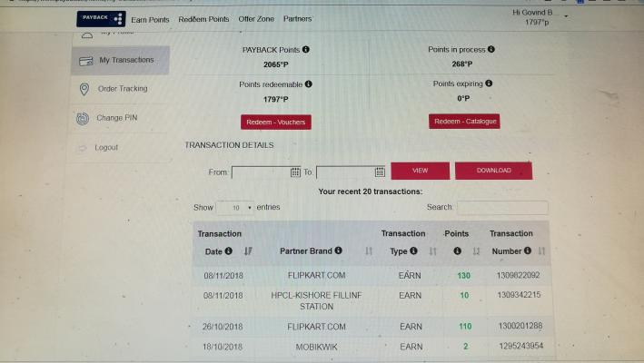
Task: Click the 130 points value
Action: coord(463,276)
